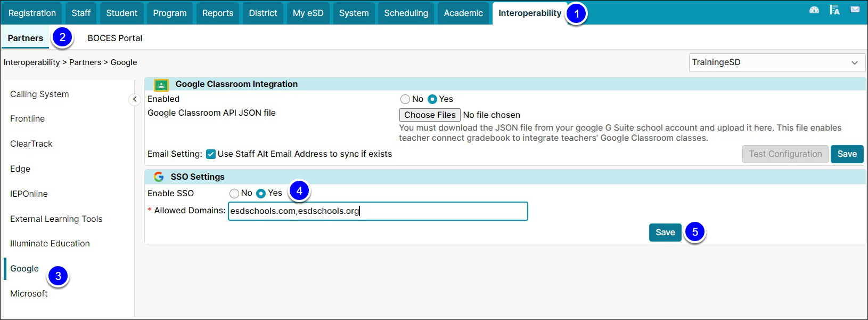Click the 'Email Setting:' label
The width and height of the screenshot is (868, 320).
pyautogui.click(x=175, y=154)
